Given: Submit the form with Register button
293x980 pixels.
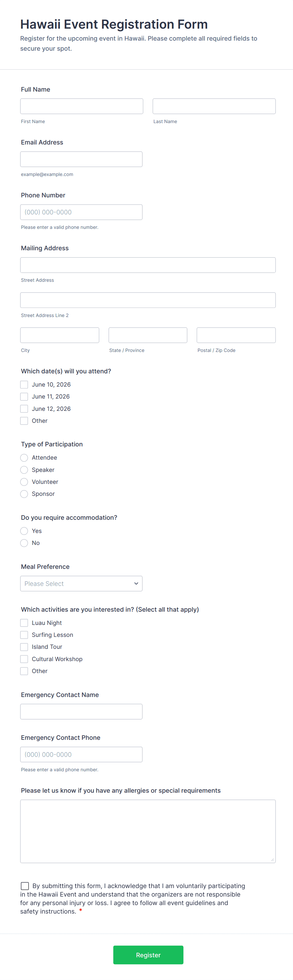Looking at the screenshot, I should pyautogui.click(x=148, y=955).
